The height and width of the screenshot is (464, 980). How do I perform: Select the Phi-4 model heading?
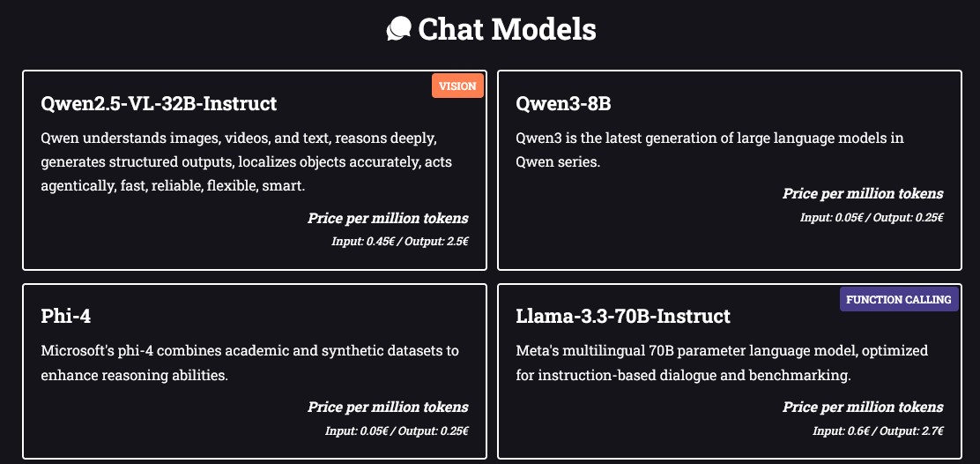65,316
